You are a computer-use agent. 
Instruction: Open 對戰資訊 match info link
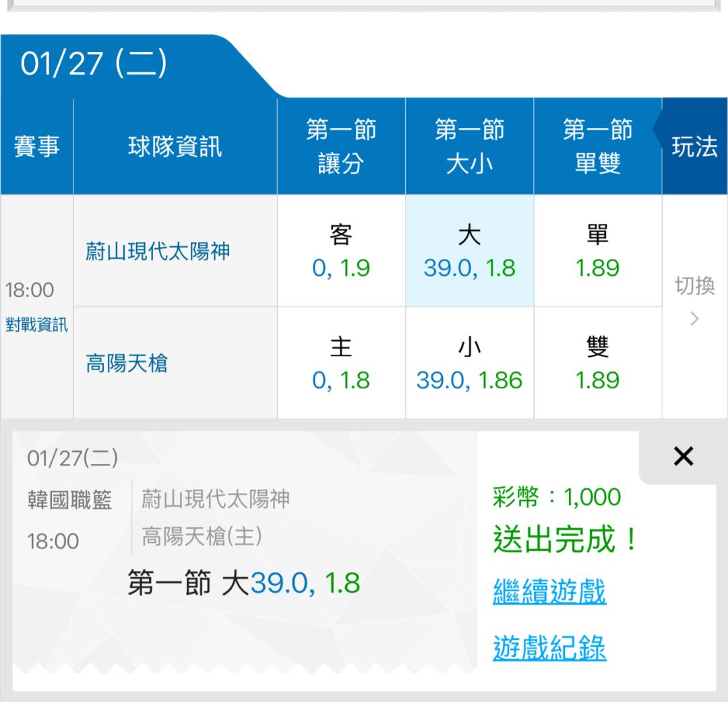pyautogui.click(x=36, y=325)
